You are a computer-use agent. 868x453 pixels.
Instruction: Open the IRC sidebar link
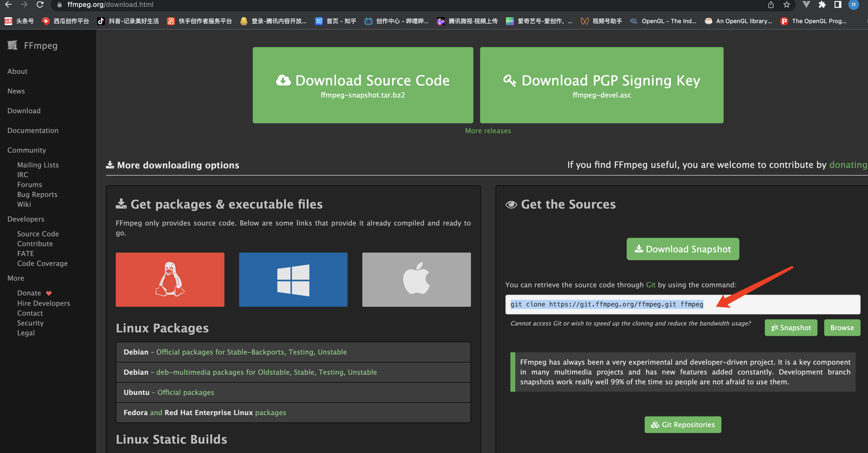[23, 175]
